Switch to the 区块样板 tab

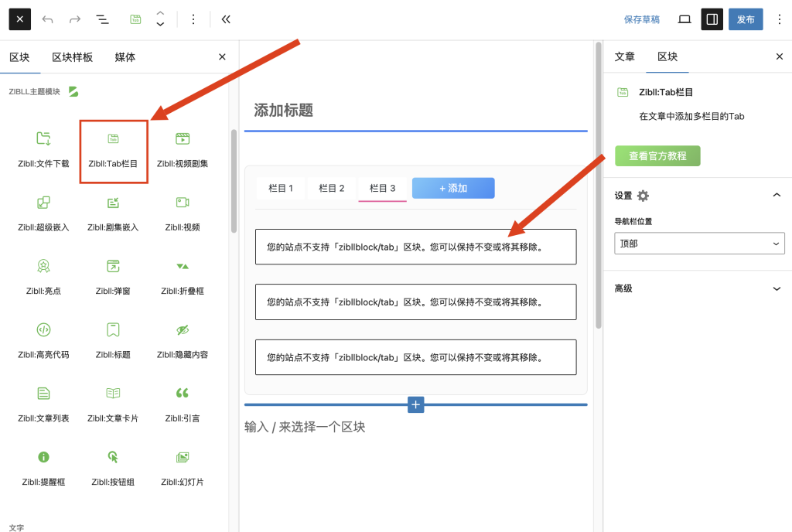[x=72, y=57]
